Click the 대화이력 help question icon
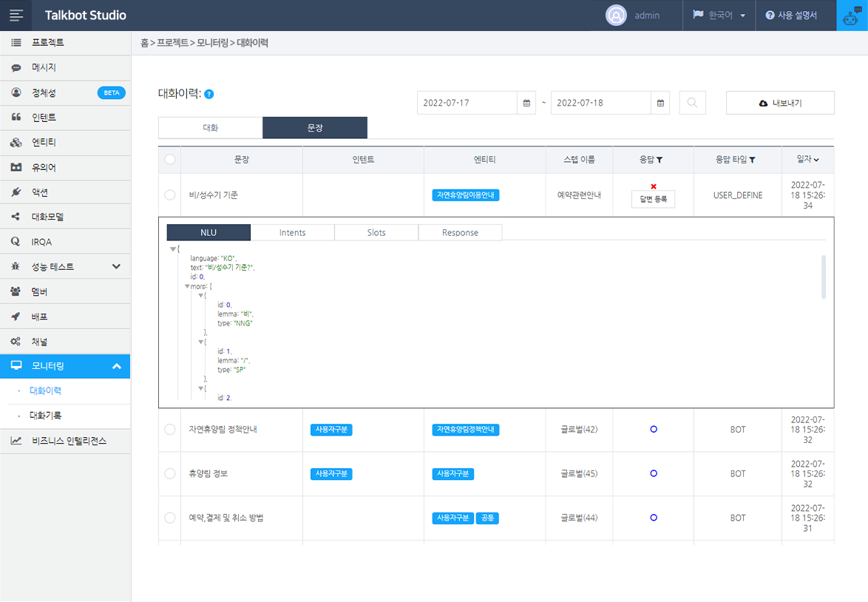Screen dimensions: 868x602 (x=209, y=95)
